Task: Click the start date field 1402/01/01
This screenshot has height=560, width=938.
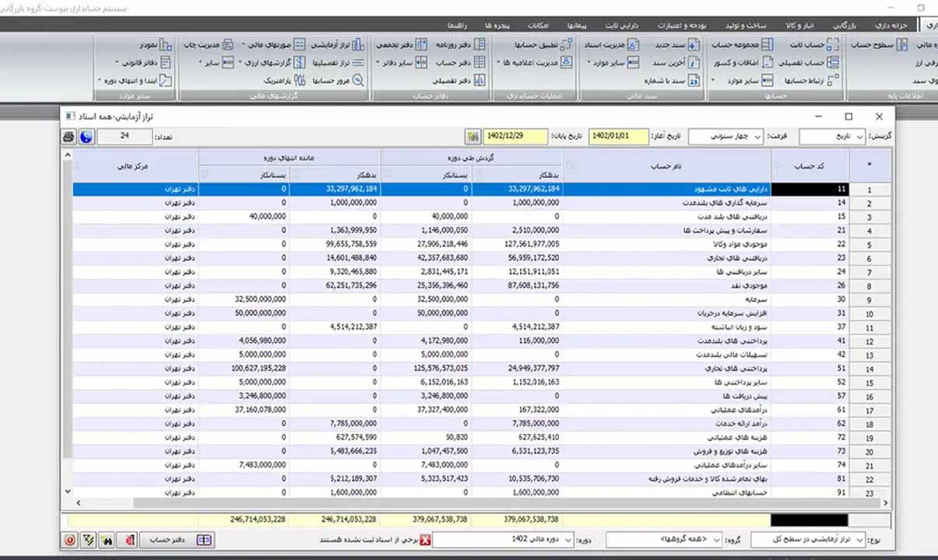Action: 617,136
